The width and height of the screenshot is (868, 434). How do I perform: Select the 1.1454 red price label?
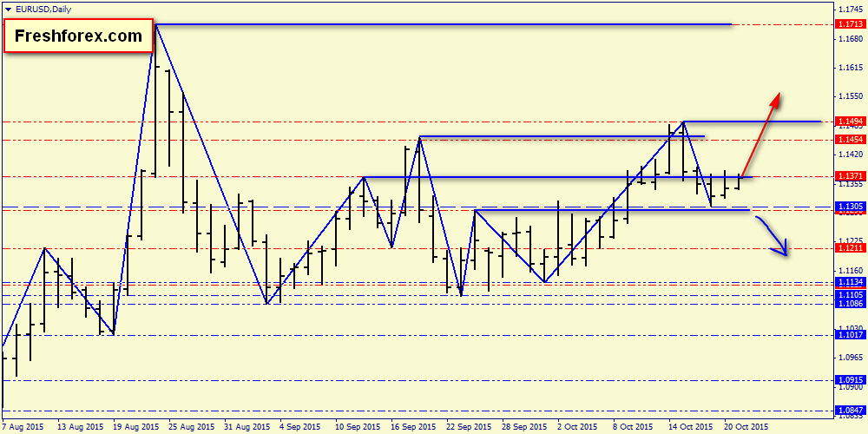849,140
